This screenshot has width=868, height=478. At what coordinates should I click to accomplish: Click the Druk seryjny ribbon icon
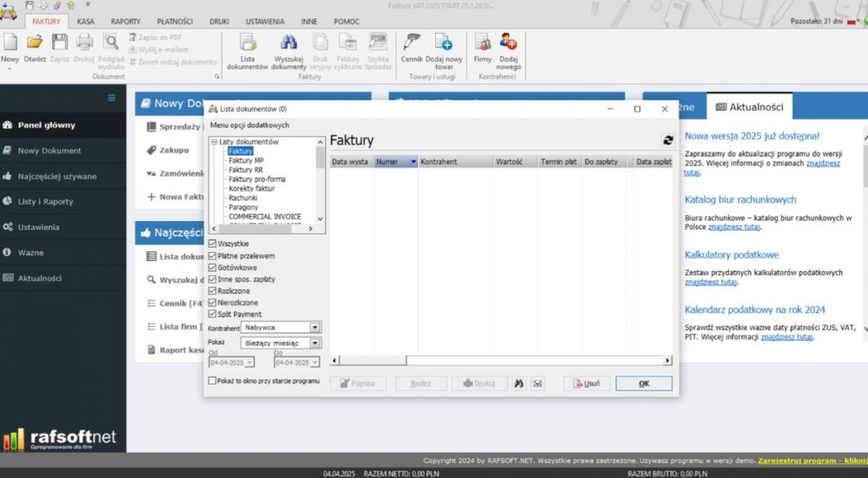pyautogui.click(x=320, y=42)
